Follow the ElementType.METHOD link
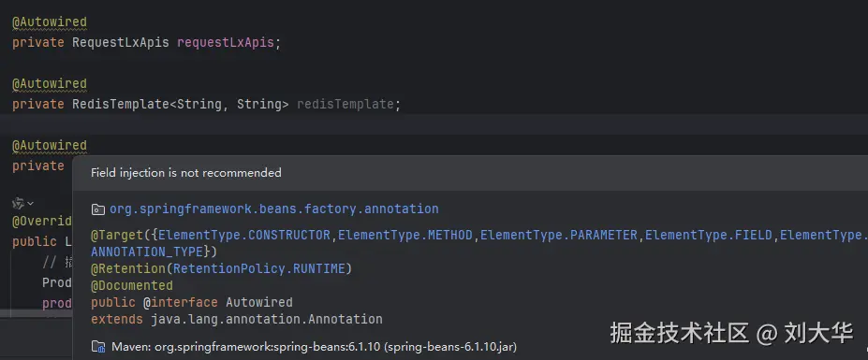This screenshot has height=360, width=868. pyautogui.click(x=405, y=235)
